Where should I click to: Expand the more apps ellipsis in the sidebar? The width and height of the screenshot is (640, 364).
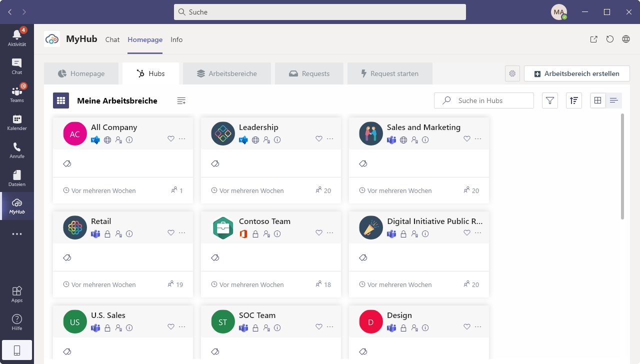coord(17,234)
